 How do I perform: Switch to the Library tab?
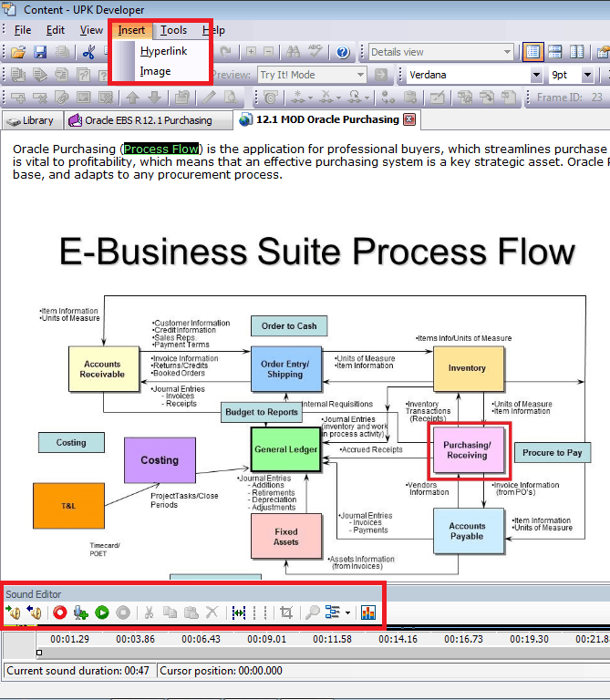click(x=31, y=120)
